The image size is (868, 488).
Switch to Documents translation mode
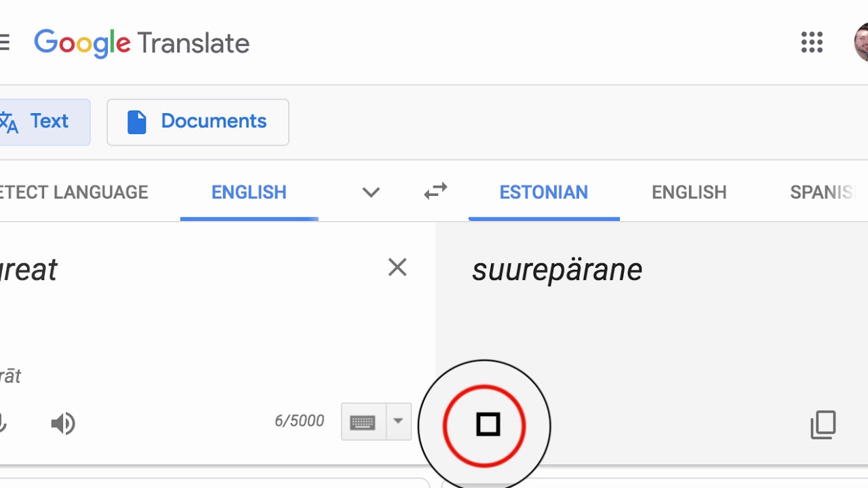click(x=198, y=122)
